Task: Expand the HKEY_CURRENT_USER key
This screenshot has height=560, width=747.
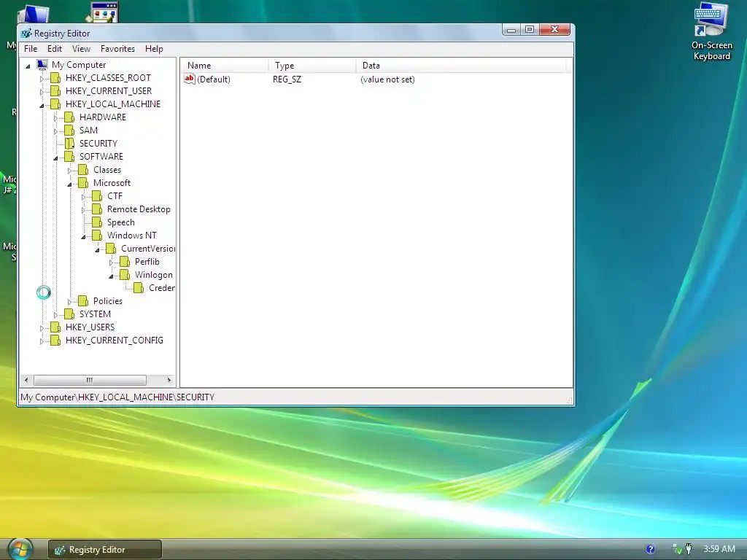Action: tap(42, 91)
